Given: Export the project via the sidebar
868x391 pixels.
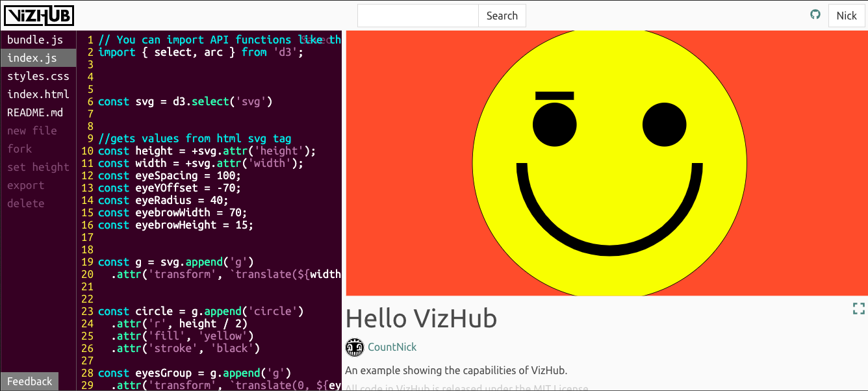Looking at the screenshot, I should pyautogui.click(x=25, y=185).
